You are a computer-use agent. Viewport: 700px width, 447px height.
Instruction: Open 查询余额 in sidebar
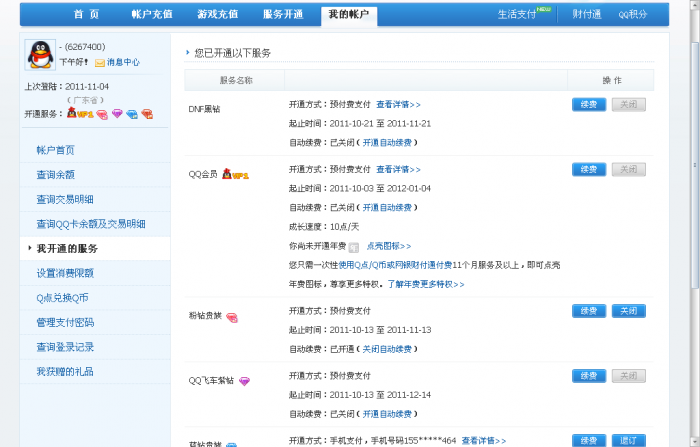55,175
